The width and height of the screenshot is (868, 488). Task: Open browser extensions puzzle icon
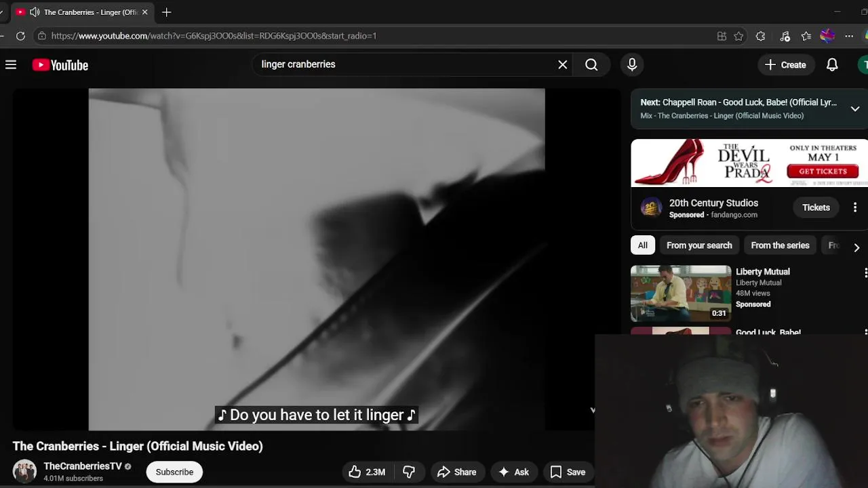pos(760,36)
